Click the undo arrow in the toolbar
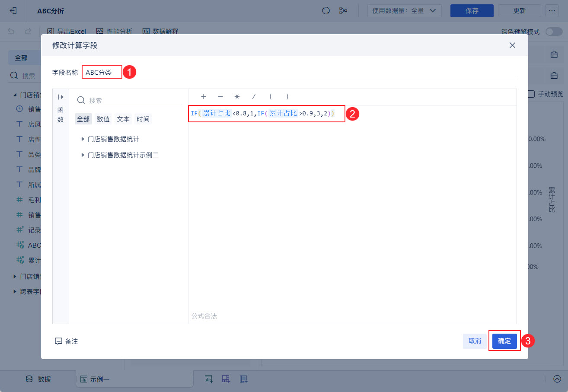The width and height of the screenshot is (568, 392). [x=11, y=31]
